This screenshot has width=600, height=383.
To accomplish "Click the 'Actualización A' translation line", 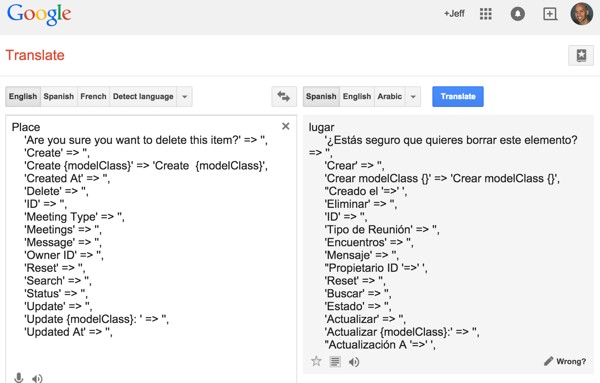I will point(380,345).
